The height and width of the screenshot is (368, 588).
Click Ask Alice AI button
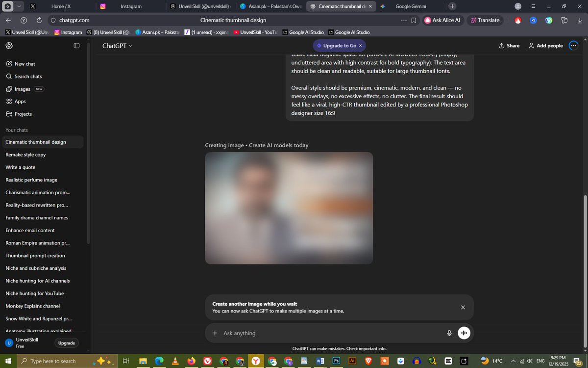click(x=442, y=21)
